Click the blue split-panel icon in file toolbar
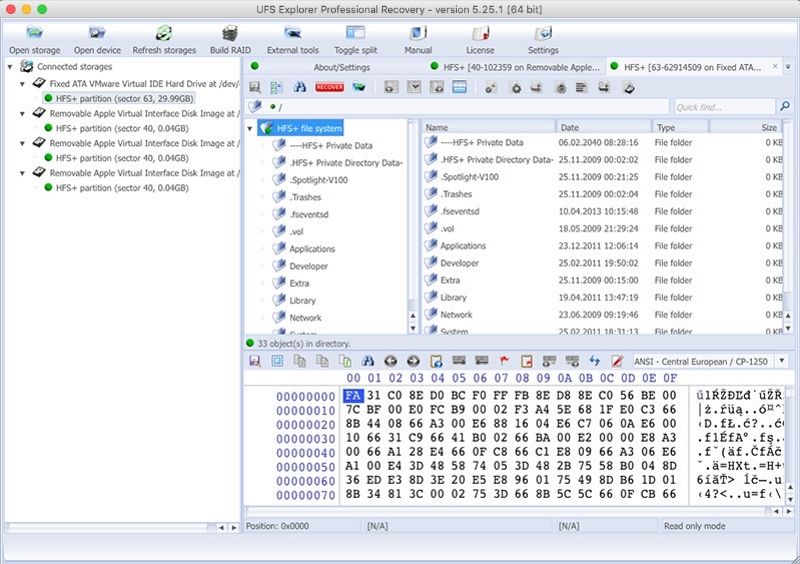Image resolution: width=800 pixels, height=564 pixels. pos(459,87)
